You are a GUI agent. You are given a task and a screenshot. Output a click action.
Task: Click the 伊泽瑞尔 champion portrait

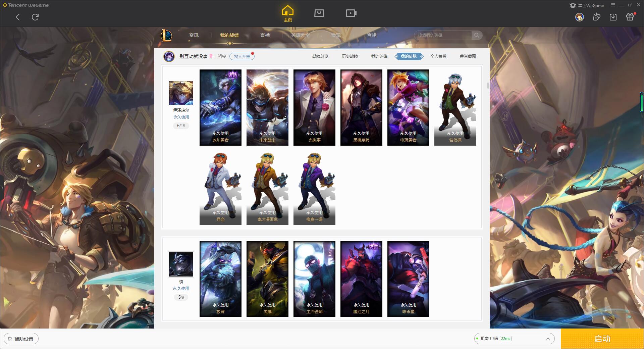[181, 93]
